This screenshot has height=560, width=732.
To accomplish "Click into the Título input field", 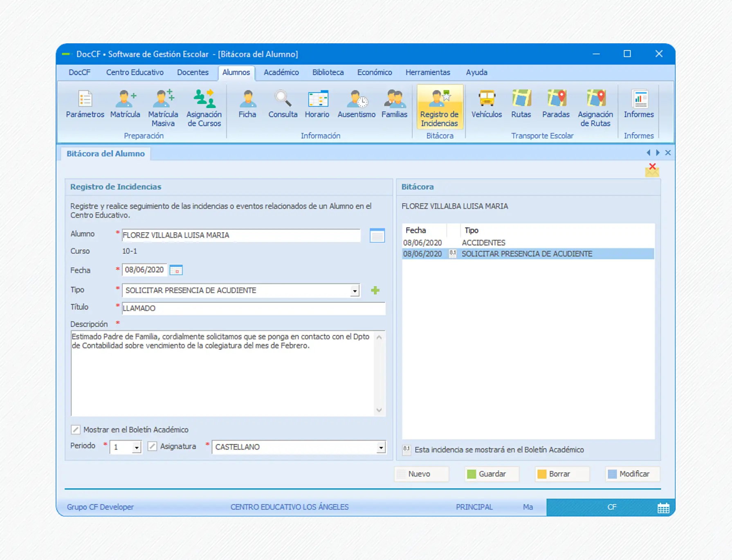I will (x=253, y=308).
